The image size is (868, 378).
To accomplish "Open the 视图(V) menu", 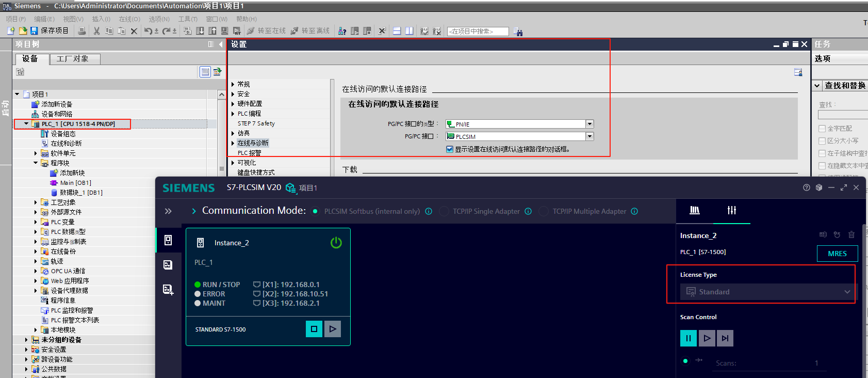I will pos(73,19).
